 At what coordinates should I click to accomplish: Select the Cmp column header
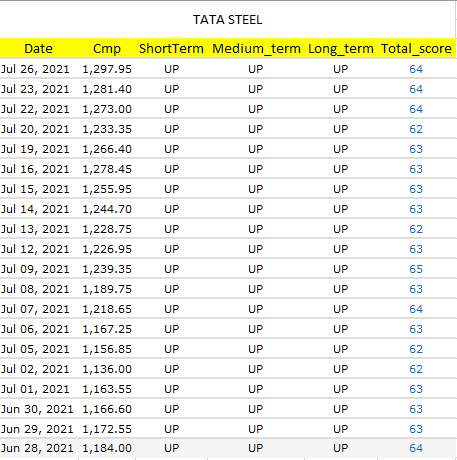pos(107,49)
